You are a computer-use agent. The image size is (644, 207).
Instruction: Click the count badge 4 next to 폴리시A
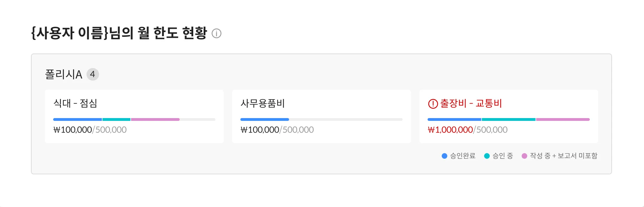92,74
